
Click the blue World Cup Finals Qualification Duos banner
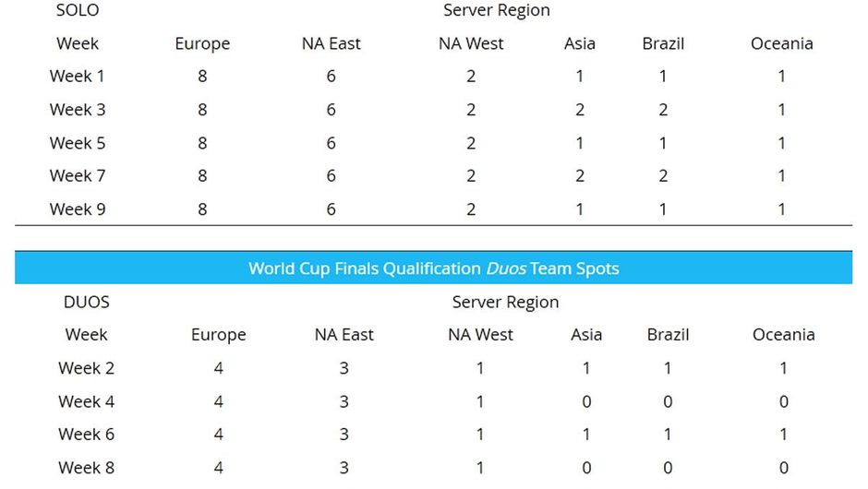pos(433,268)
